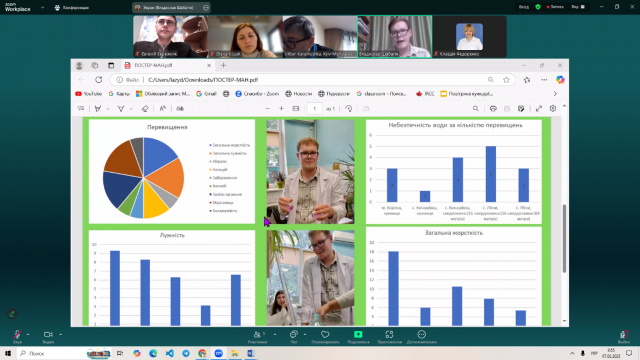Select the eraser tool in PDF toolbar

145,109
